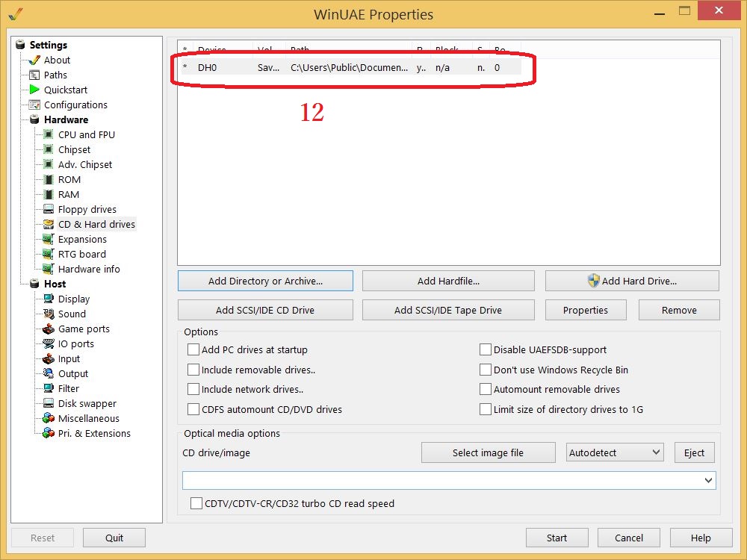The height and width of the screenshot is (560, 747).
Task: Open Configurations via its icon
Action: tap(34, 105)
